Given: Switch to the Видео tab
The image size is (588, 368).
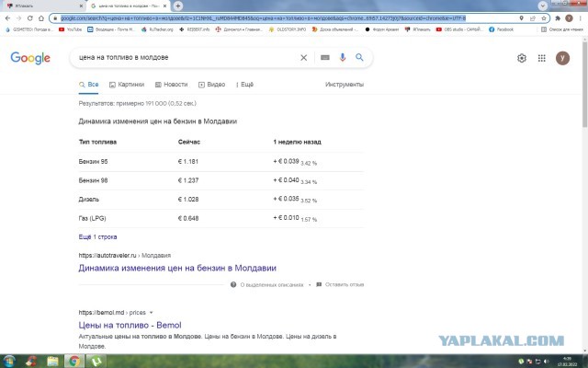Looking at the screenshot, I should click(x=212, y=85).
